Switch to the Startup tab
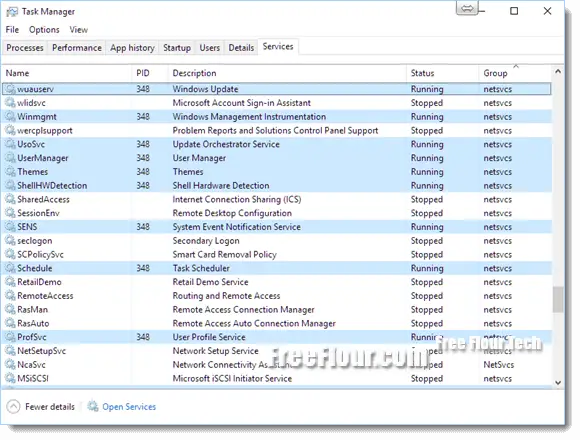Screen dimensions: 580x440 pos(177,48)
